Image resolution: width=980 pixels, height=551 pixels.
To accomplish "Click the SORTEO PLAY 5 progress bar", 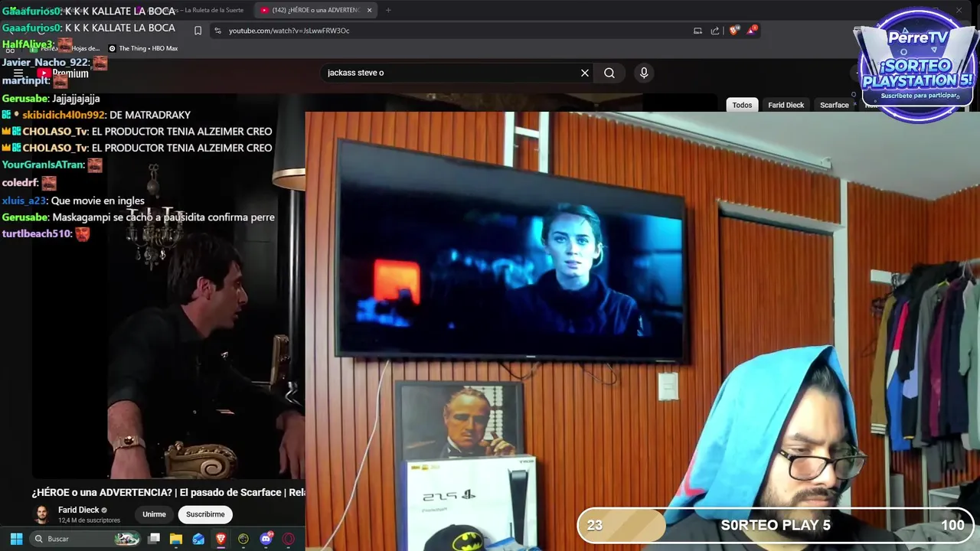I will click(x=775, y=525).
